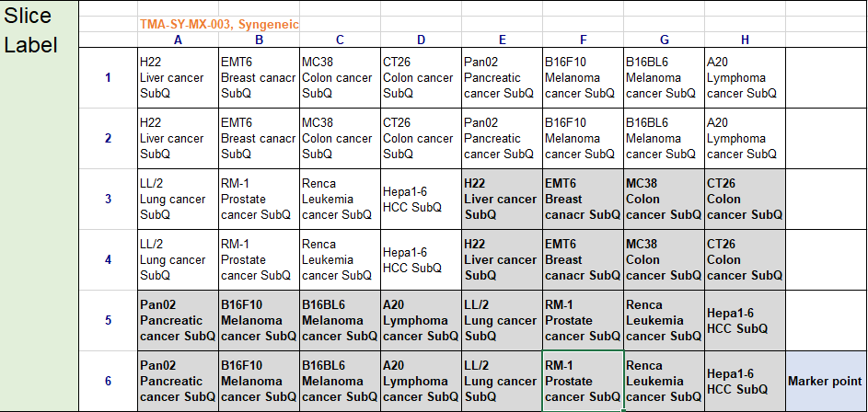Click row number 6 label
This screenshot has height=412, width=868.
pos(108,381)
